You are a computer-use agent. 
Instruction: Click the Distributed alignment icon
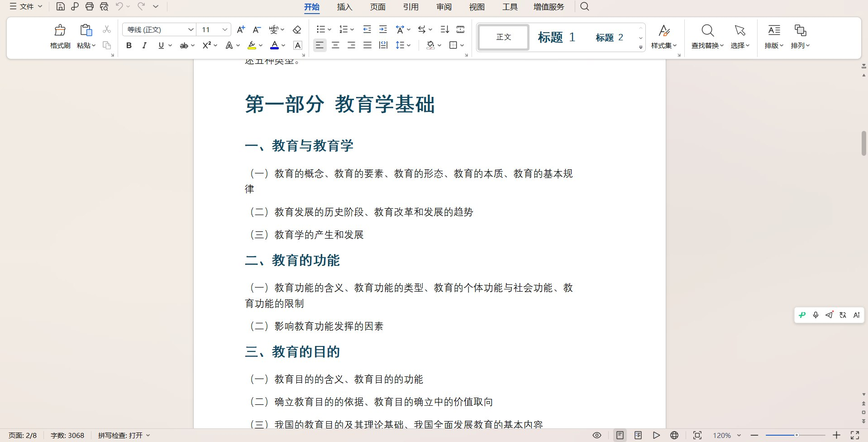[383, 45]
